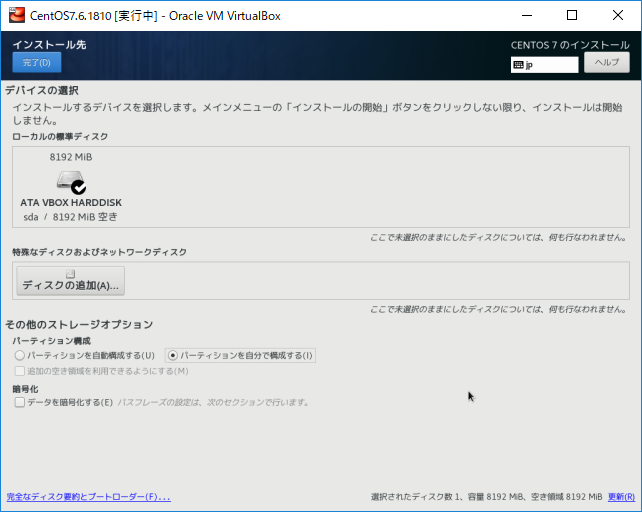The image size is (642, 512).
Task: Click the jp keyboard layout field
Action: [544, 65]
